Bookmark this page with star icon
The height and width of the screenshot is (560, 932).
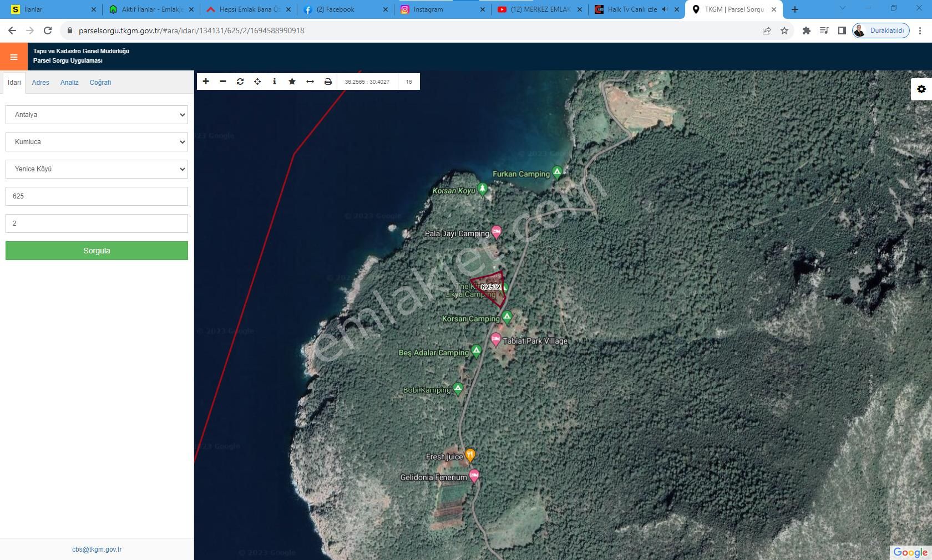pyautogui.click(x=784, y=30)
